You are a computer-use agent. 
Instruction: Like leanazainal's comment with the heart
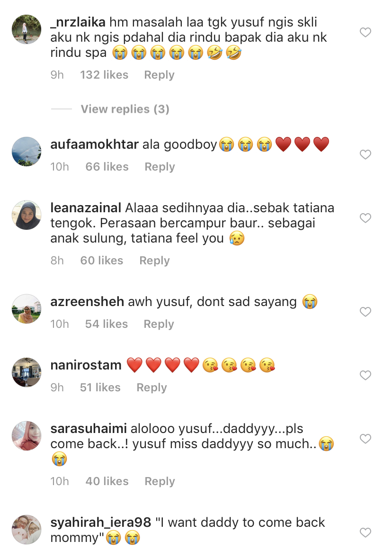pos(365,218)
